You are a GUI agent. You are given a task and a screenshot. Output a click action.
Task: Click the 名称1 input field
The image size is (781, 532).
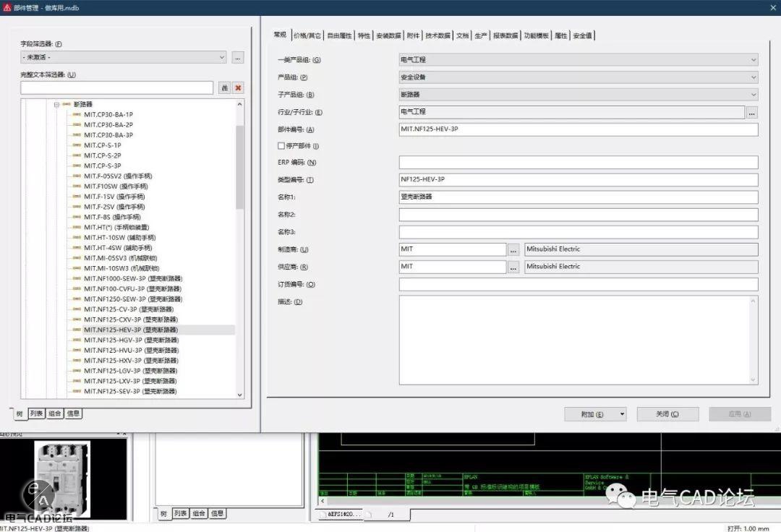click(x=579, y=197)
